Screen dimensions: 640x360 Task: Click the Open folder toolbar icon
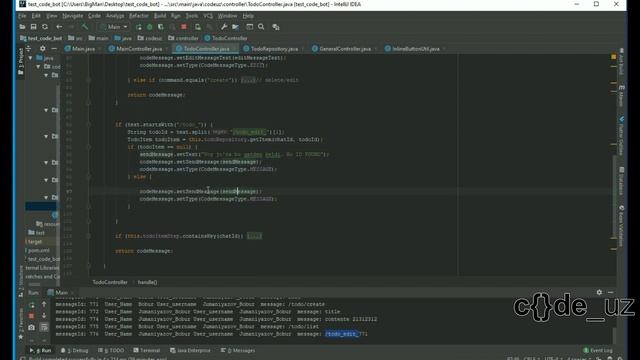pos(22,27)
